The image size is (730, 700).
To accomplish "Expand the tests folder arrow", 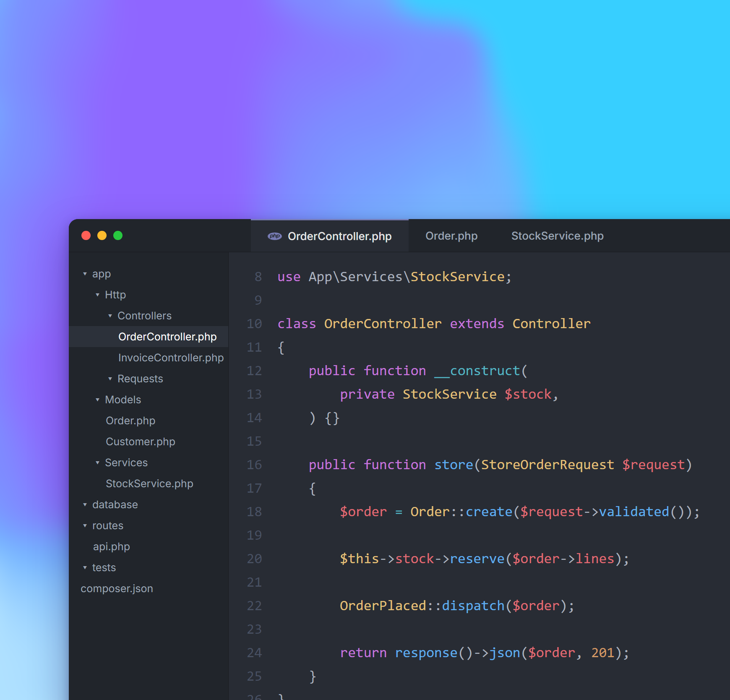I will pos(85,568).
